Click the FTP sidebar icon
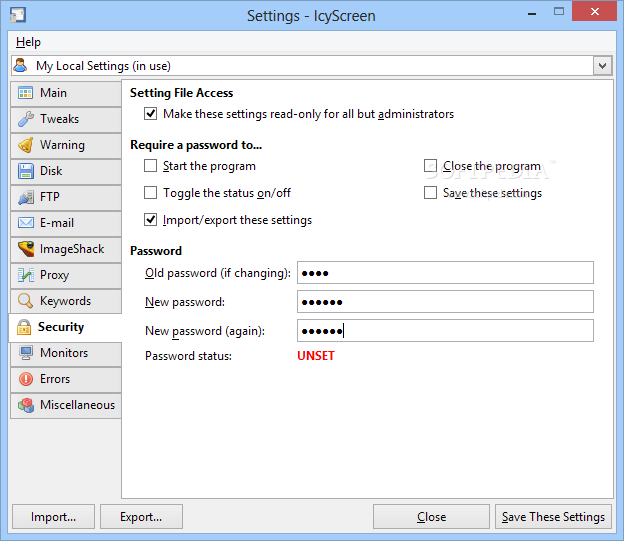Image resolution: width=624 pixels, height=541 pixels. pyautogui.click(x=25, y=197)
